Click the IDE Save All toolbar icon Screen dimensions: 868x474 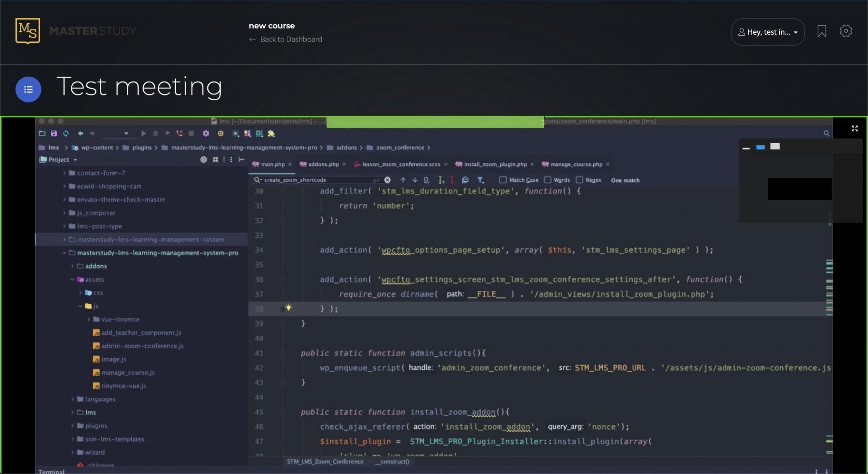pos(54,134)
